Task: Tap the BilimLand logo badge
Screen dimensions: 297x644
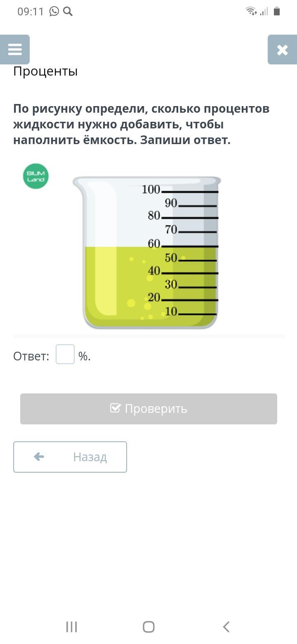Action: pyautogui.click(x=36, y=176)
